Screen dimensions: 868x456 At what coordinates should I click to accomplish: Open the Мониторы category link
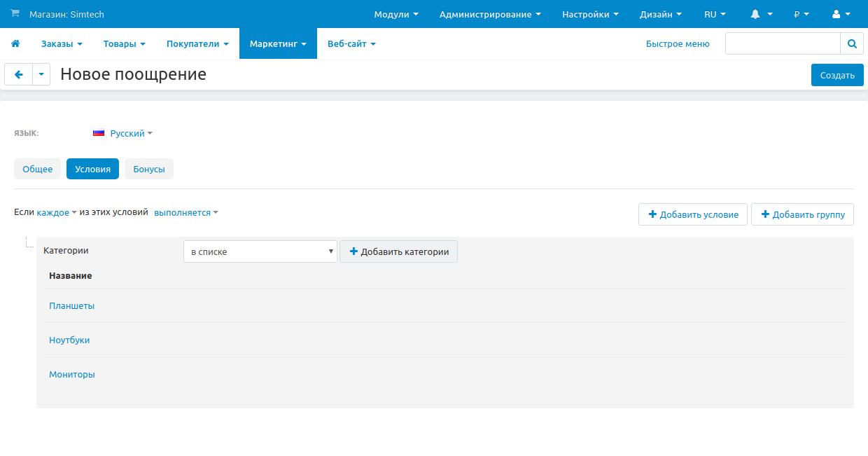point(72,374)
